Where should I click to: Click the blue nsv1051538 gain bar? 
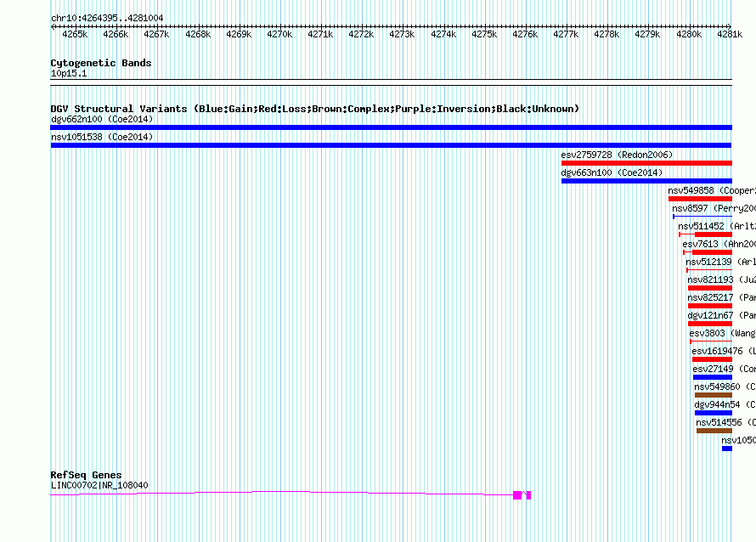coord(391,145)
